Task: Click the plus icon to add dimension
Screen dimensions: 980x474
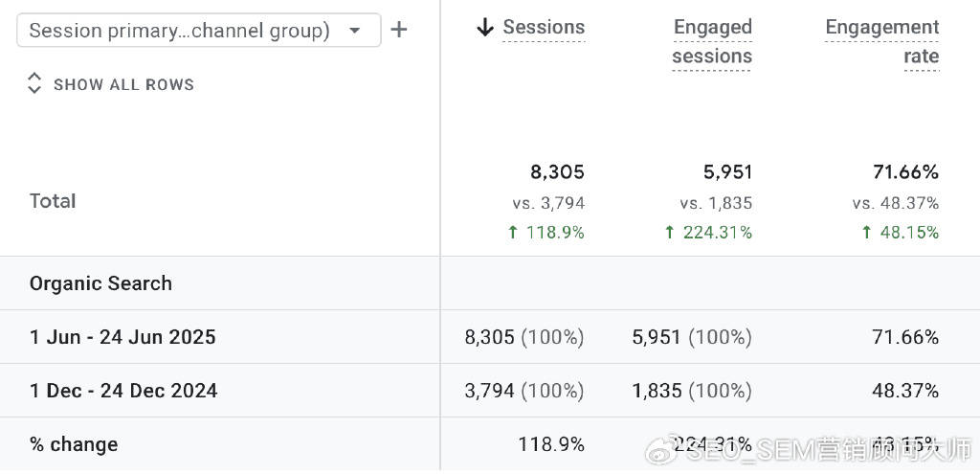Action: (399, 31)
